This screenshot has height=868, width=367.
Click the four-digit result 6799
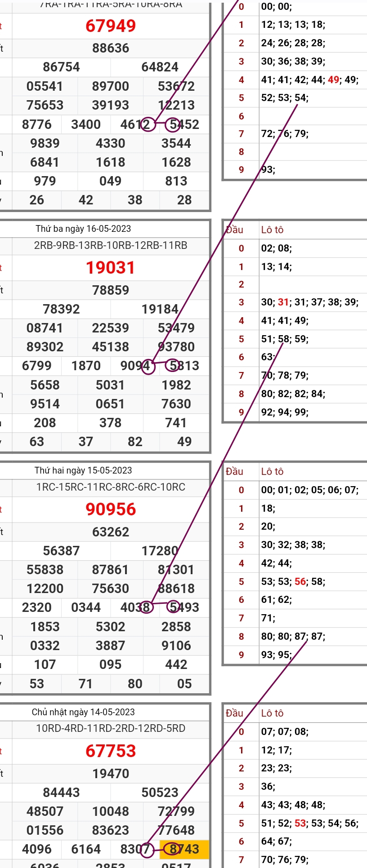click(x=37, y=366)
